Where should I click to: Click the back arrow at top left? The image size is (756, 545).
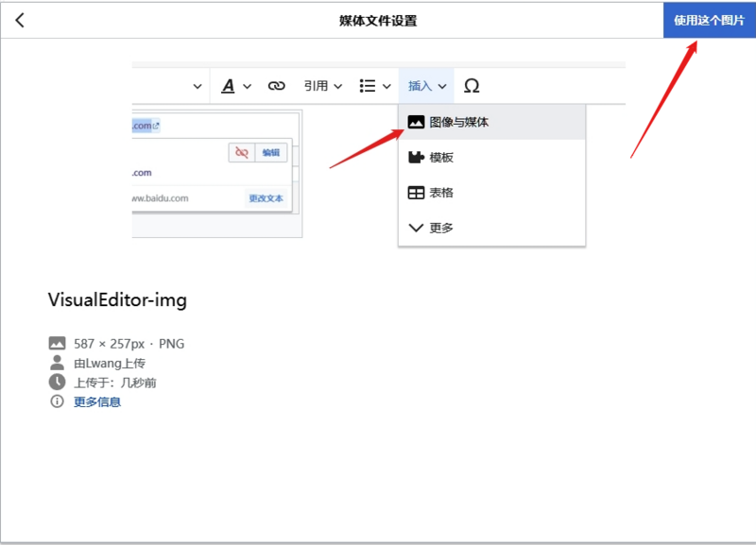(19, 18)
